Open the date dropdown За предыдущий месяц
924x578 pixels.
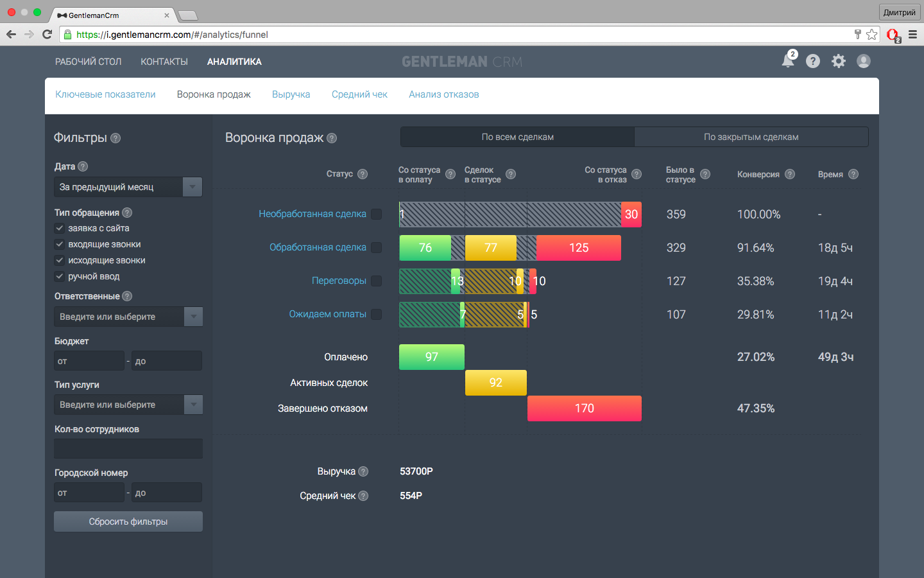[128, 187]
